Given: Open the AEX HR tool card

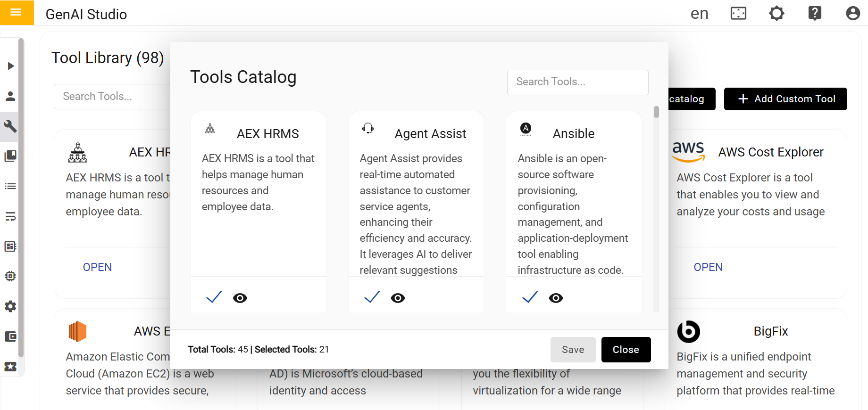Looking at the screenshot, I should coord(97,267).
